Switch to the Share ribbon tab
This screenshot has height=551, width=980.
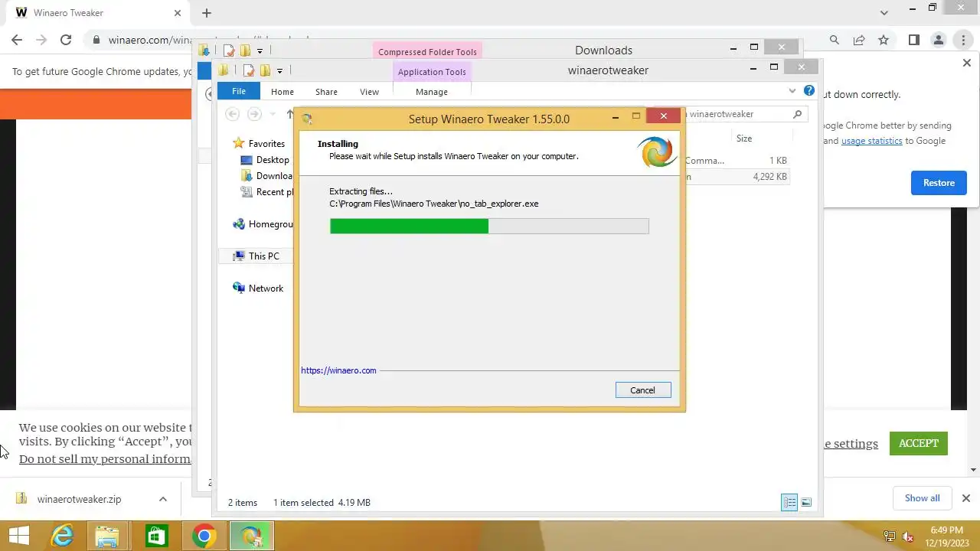(x=326, y=92)
